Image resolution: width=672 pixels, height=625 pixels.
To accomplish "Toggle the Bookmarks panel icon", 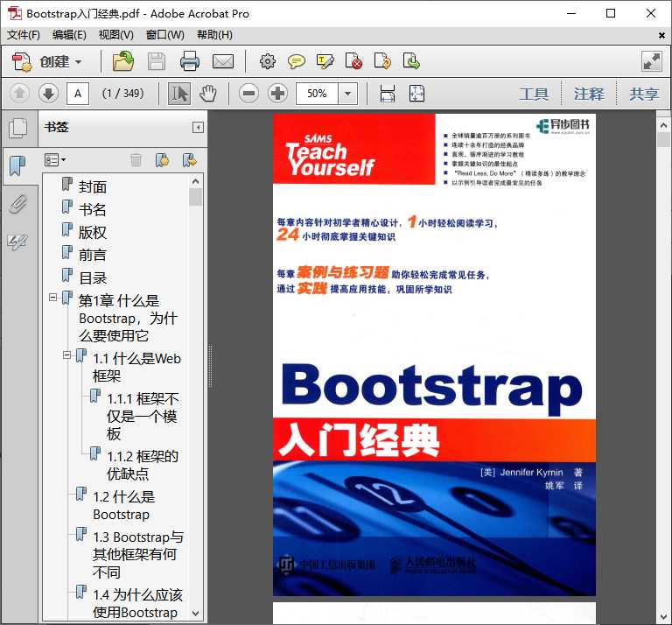I will tap(18, 166).
